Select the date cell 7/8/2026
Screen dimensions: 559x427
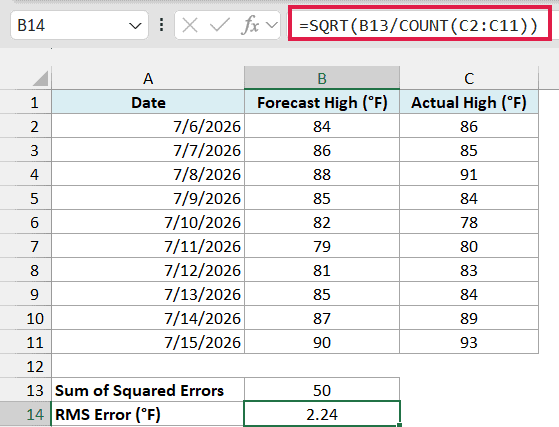pos(148,174)
